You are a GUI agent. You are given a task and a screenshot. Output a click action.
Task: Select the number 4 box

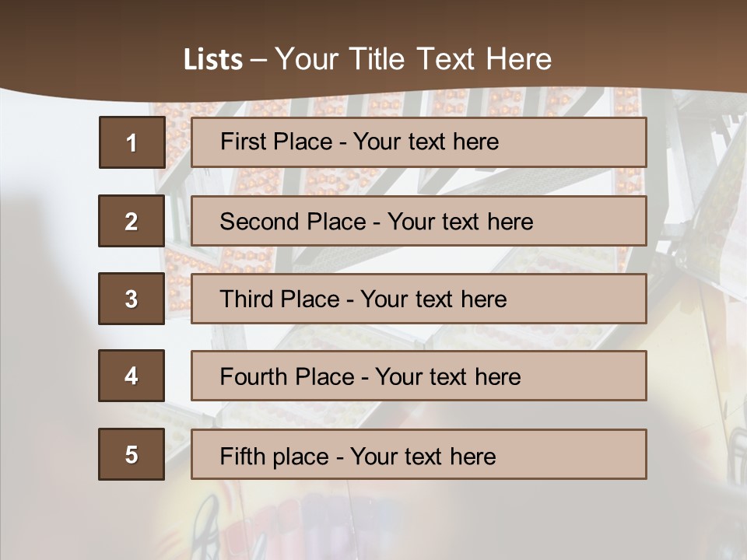click(132, 376)
